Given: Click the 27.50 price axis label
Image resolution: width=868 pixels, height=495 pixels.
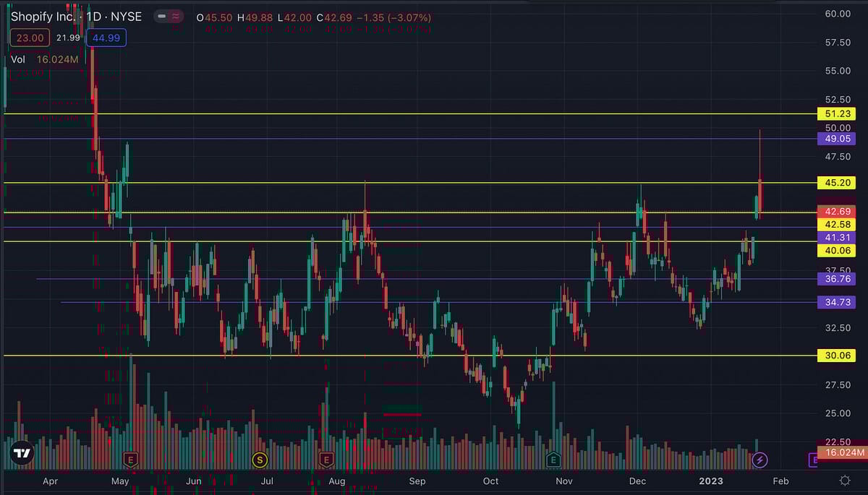Looking at the screenshot, I should pyautogui.click(x=838, y=384).
